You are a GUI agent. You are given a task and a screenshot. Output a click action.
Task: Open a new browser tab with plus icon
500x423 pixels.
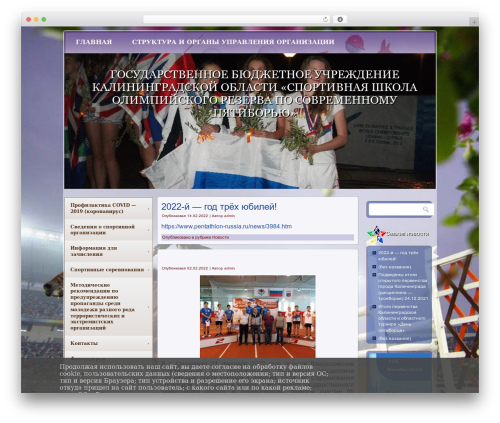pyautogui.click(x=474, y=22)
